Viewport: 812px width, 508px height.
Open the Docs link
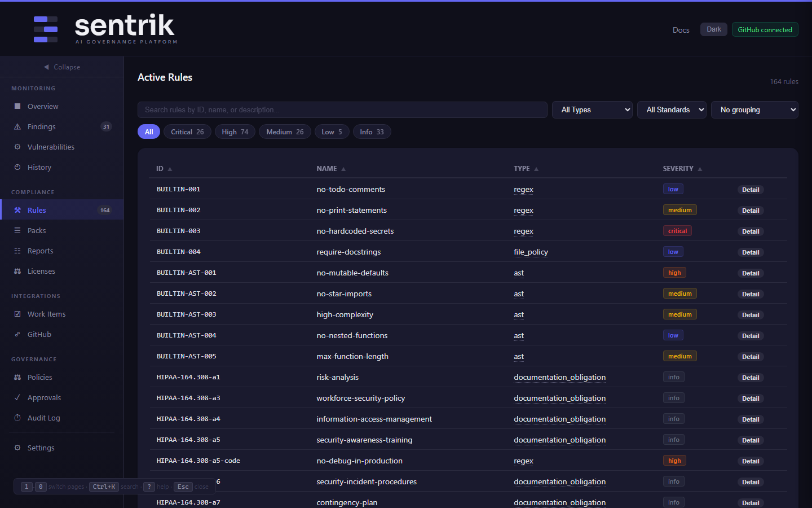pos(681,30)
